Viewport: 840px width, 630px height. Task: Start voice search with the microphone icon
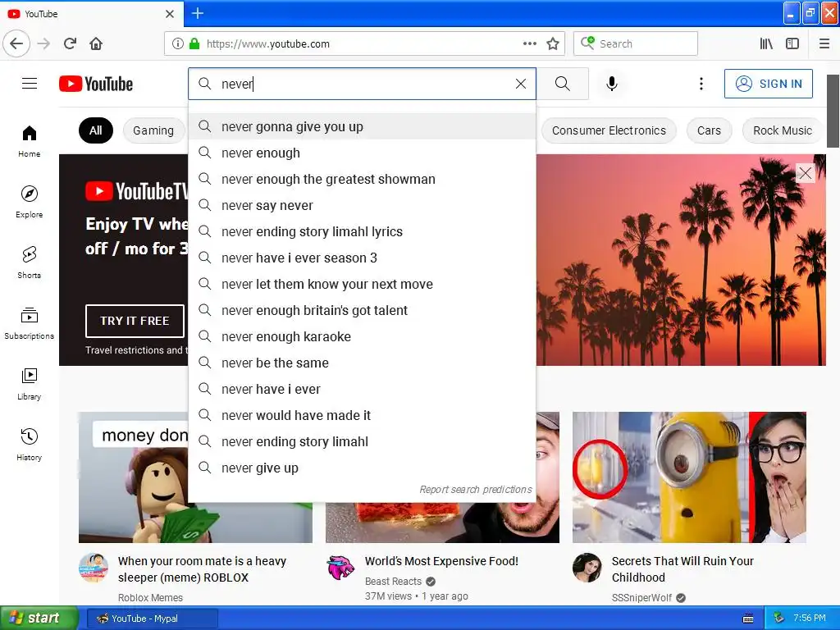click(612, 84)
